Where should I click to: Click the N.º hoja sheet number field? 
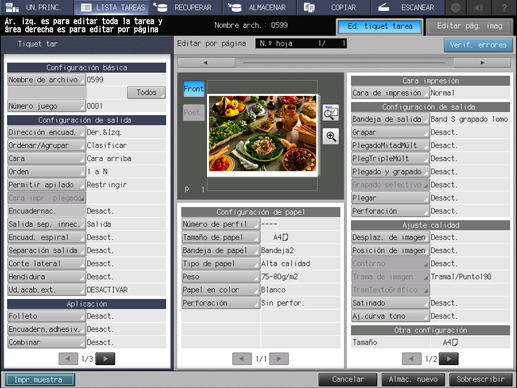tap(301, 43)
